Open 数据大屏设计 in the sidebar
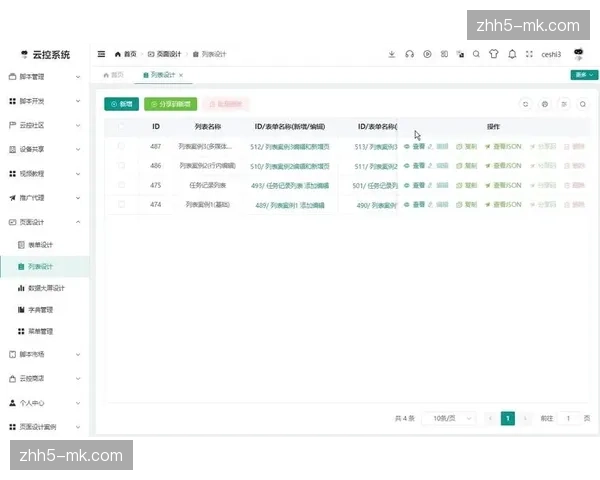600x480 pixels. tap(44, 288)
